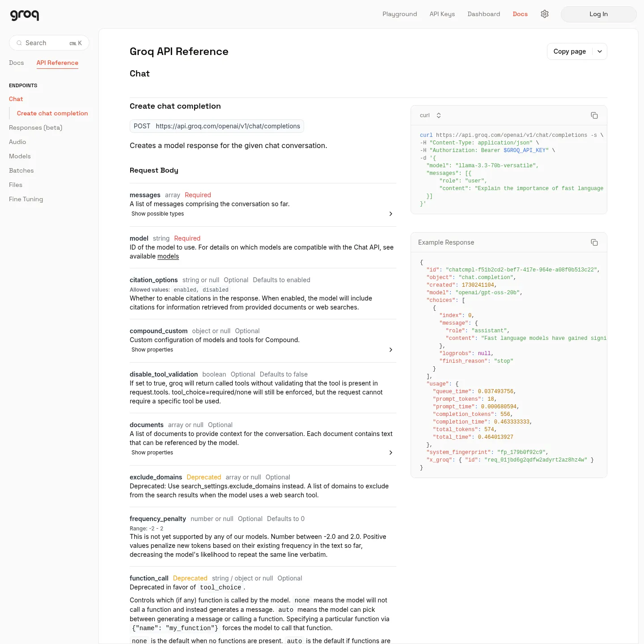Image resolution: width=644 pixels, height=644 pixels.
Task: Open Files endpoints
Action: tap(16, 185)
